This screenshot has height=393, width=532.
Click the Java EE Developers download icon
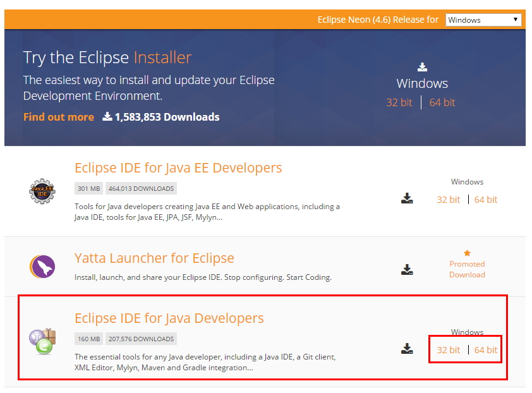point(407,198)
